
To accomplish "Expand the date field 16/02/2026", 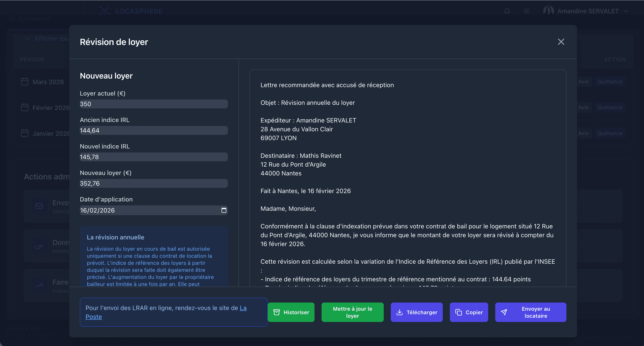I will coord(153,210).
